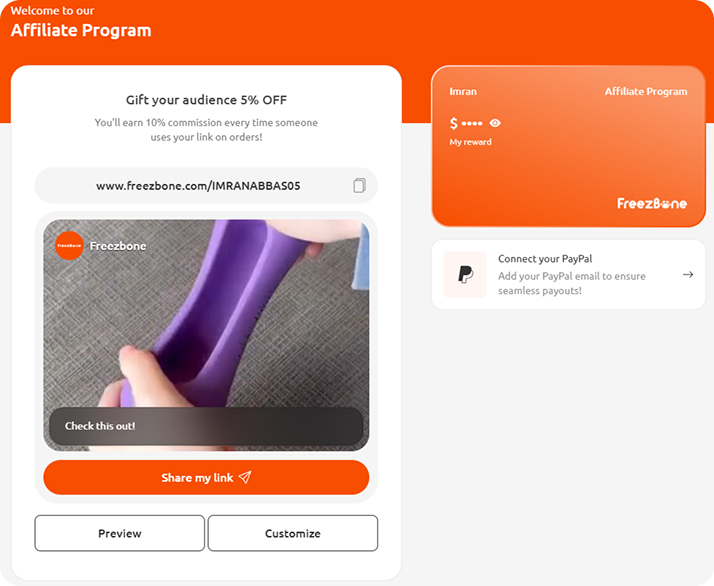
Task: Open the Customize button
Action: 293,533
